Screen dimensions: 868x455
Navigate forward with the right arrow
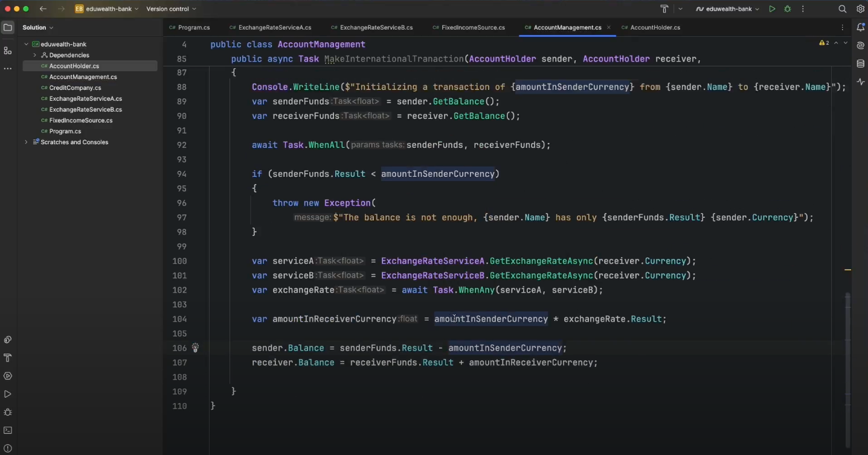coord(61,9)
